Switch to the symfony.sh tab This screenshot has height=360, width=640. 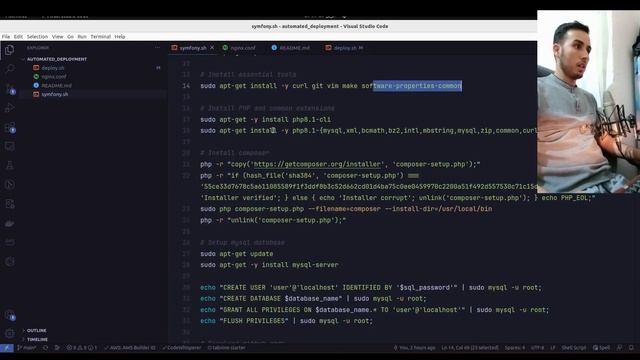coord(193,48)
